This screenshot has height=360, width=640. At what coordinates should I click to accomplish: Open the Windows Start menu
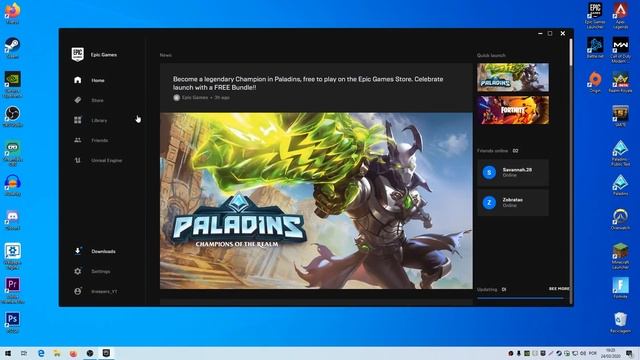(x=8, y=353)
